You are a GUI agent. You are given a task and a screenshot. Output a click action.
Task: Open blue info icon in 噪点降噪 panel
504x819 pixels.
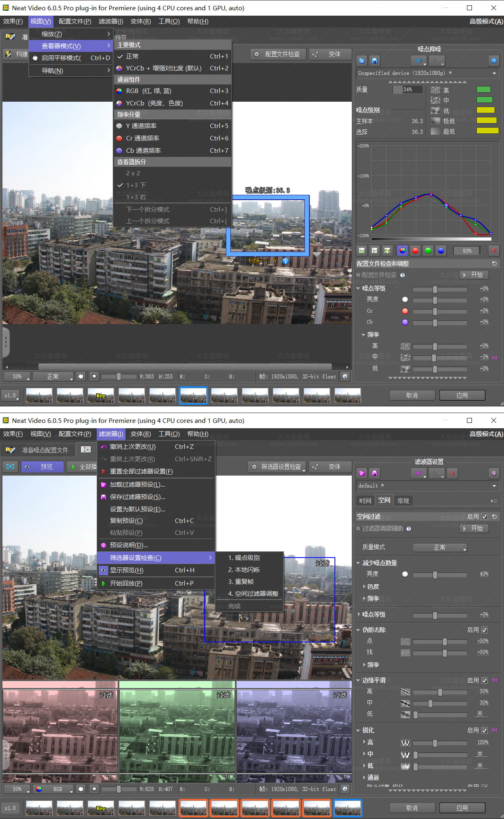pyautogui.click(x=494, y=61)
